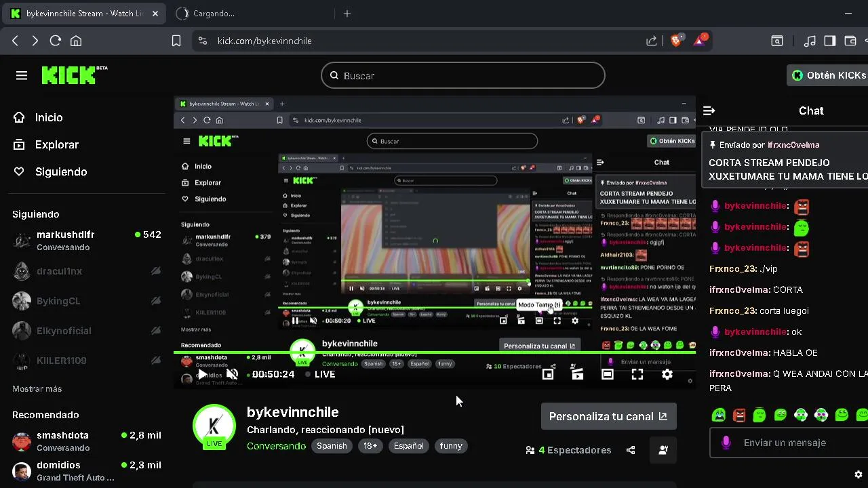Go back using the browser back arrow
Viewport: 868px width, 488px height.
point(15,41)
